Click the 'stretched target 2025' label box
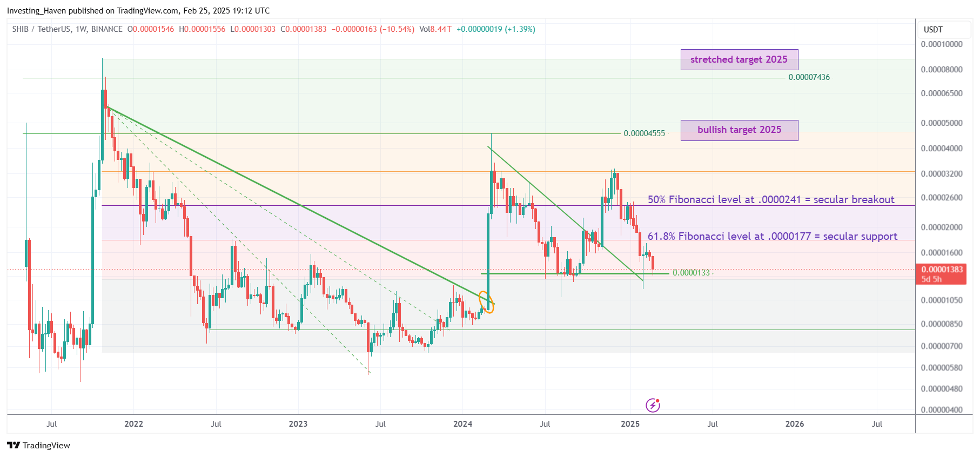Screen dimensions: 980x457 (739, 59)
